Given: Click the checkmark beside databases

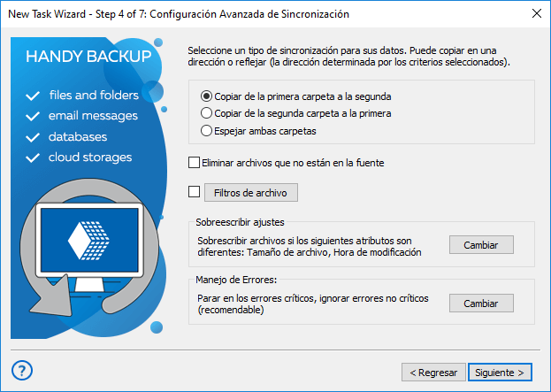Looking at the screenshot, I should point(34,137).
